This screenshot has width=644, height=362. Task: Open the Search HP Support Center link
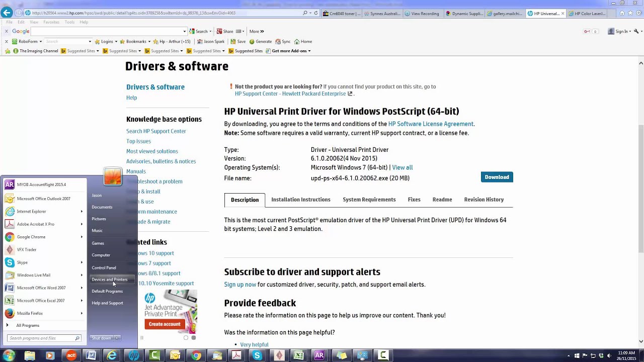click(x=156, y=131)
